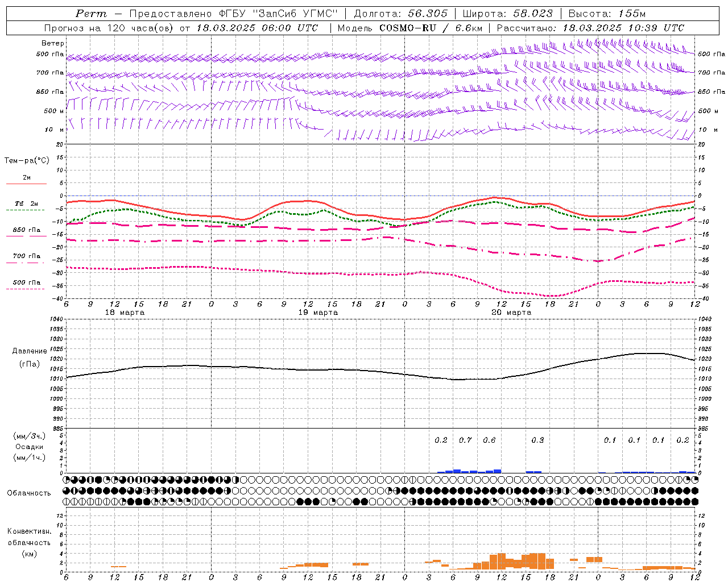Click the 'Предоставлено ФГБУ "ЗапСиб УГМС"' text

[x=233, y=14]
